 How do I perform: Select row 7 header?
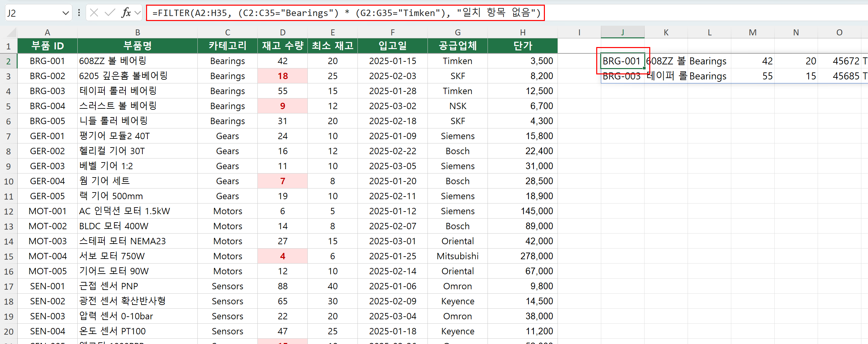click(x=8, y=136)
